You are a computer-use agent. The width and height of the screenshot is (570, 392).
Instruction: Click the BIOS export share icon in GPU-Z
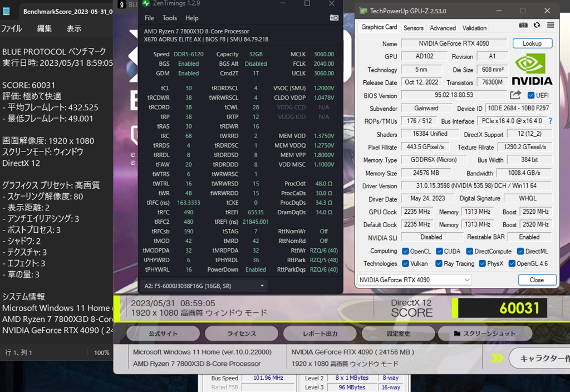click(x=515, y=95)
